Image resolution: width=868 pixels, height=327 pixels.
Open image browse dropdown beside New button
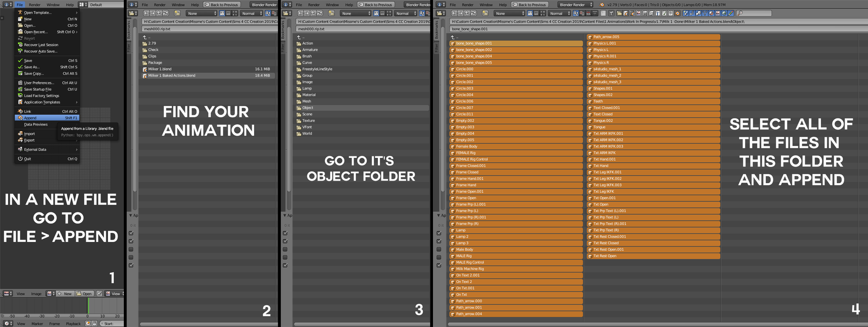point(51,294)
